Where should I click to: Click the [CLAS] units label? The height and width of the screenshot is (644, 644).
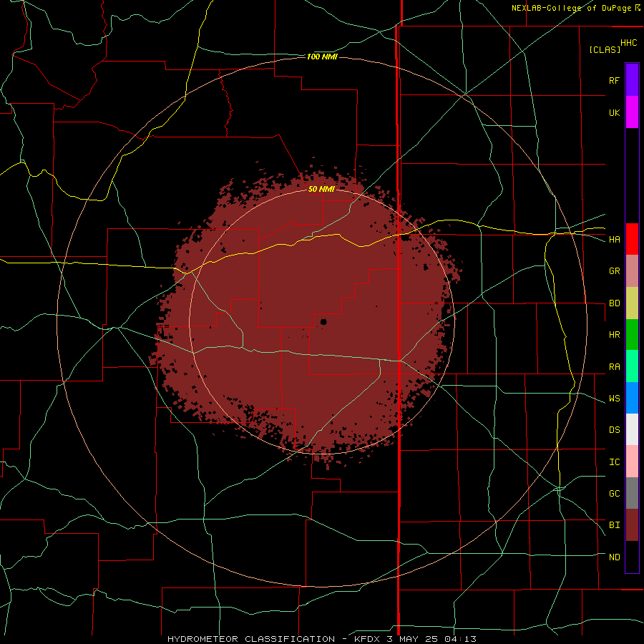pos(605,49)
